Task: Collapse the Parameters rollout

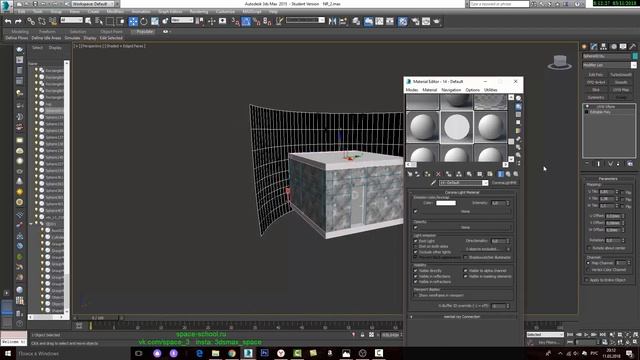Action: tap(608, 179)
